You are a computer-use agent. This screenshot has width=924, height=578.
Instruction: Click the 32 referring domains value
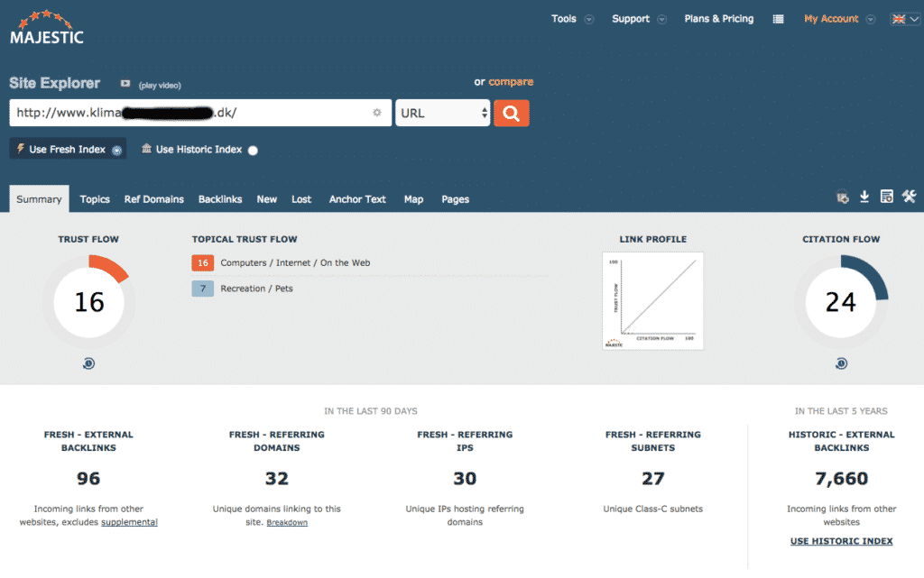coord(276,478)
